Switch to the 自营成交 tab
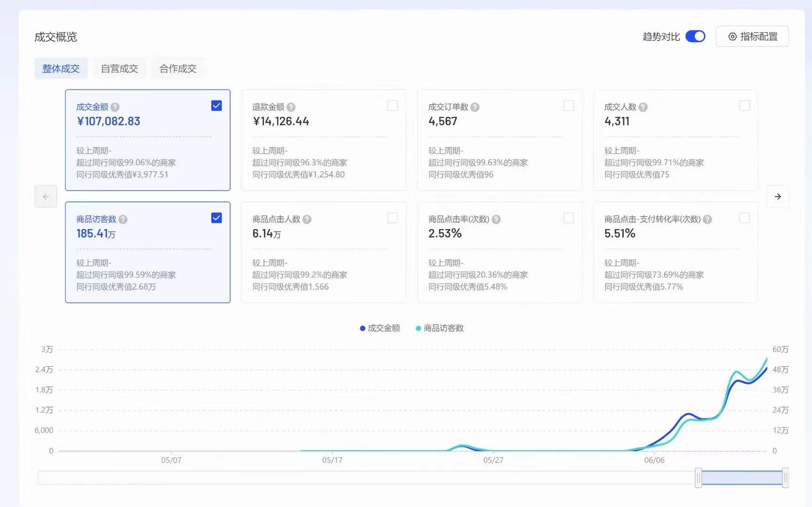This screenshot has width=812, height=507. pyautogui.click(x=120, y=68)
